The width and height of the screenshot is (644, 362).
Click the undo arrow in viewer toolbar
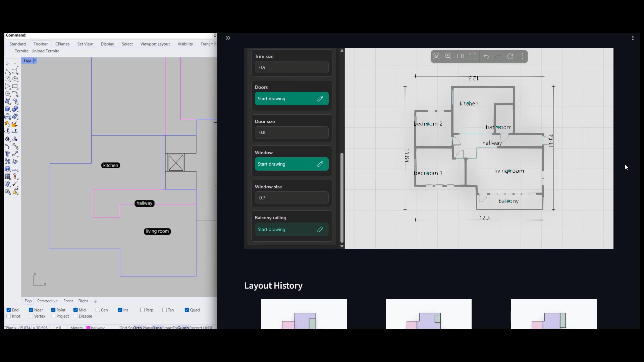486,56
